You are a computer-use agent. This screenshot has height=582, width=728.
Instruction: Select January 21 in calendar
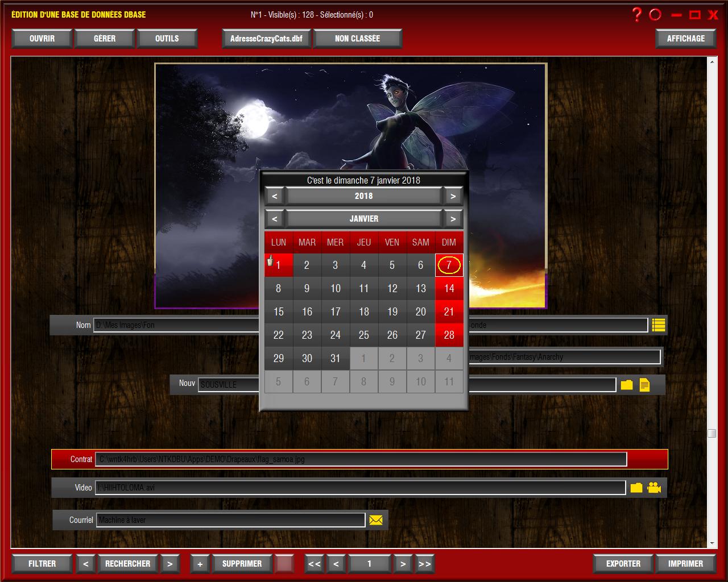pos(449,312)
